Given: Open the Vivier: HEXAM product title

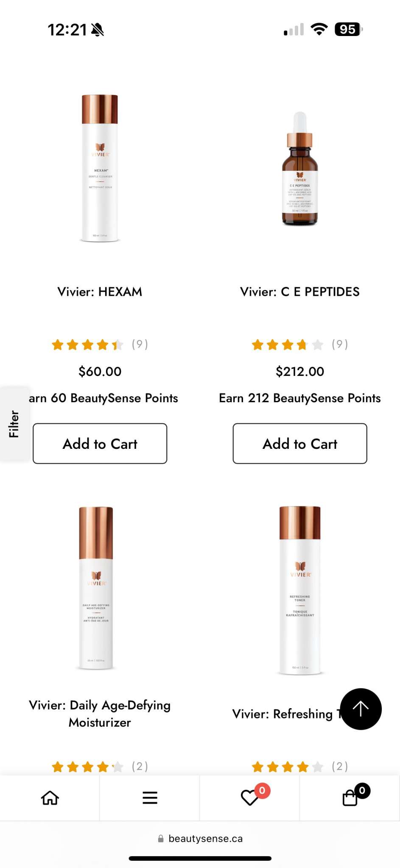Looking at the screenshot, I should point(100,292).
